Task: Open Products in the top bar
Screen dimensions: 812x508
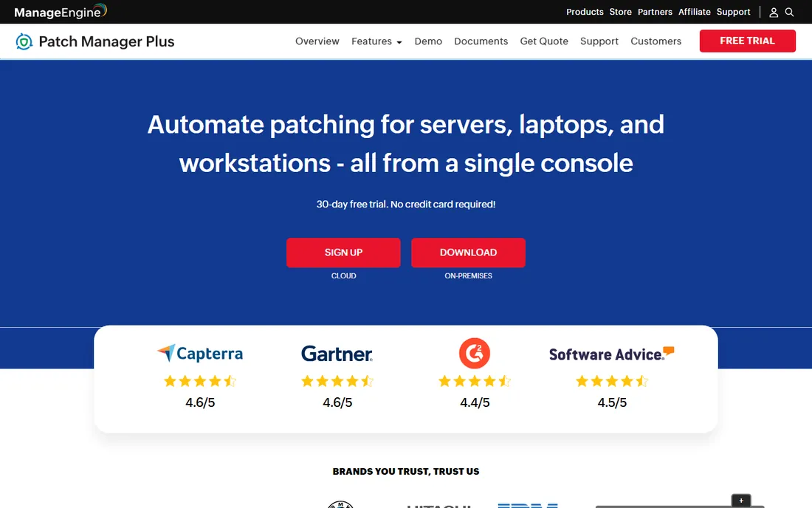Action: pyautogui.click(x=585, y=12)
